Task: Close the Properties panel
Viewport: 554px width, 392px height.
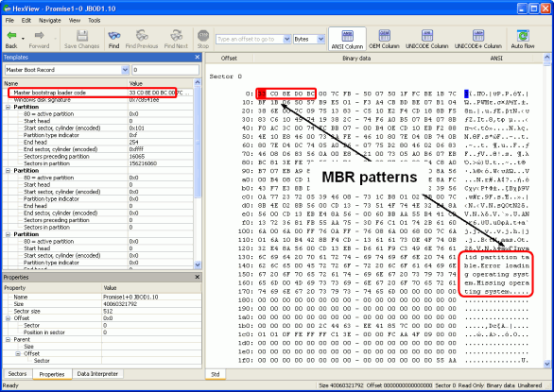Action: [x=198, y=277]
